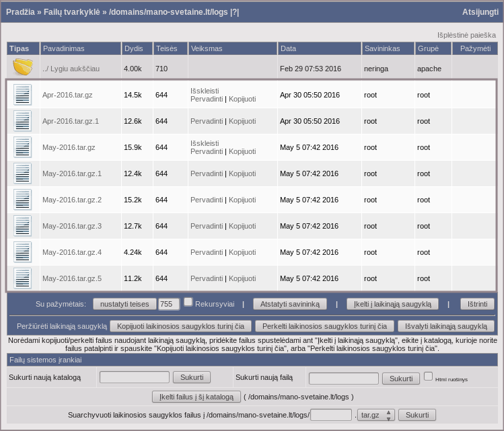Click the permissions value field showing 755

click(169, 304)
